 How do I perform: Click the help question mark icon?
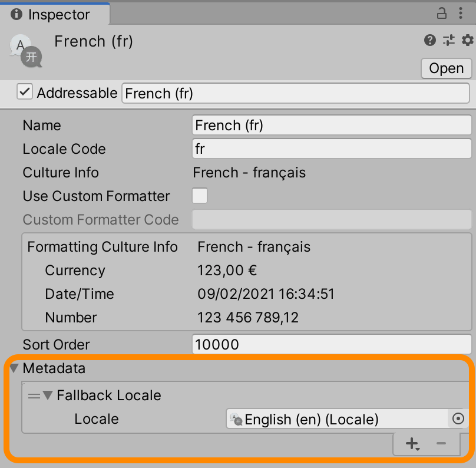pyautogui.click(x=429, y=41)
